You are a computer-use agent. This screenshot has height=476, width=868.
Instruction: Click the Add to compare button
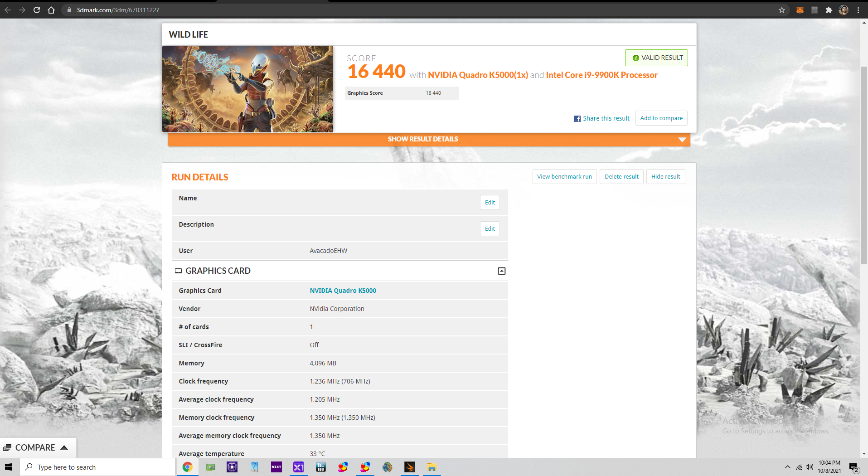pos(661,118)
